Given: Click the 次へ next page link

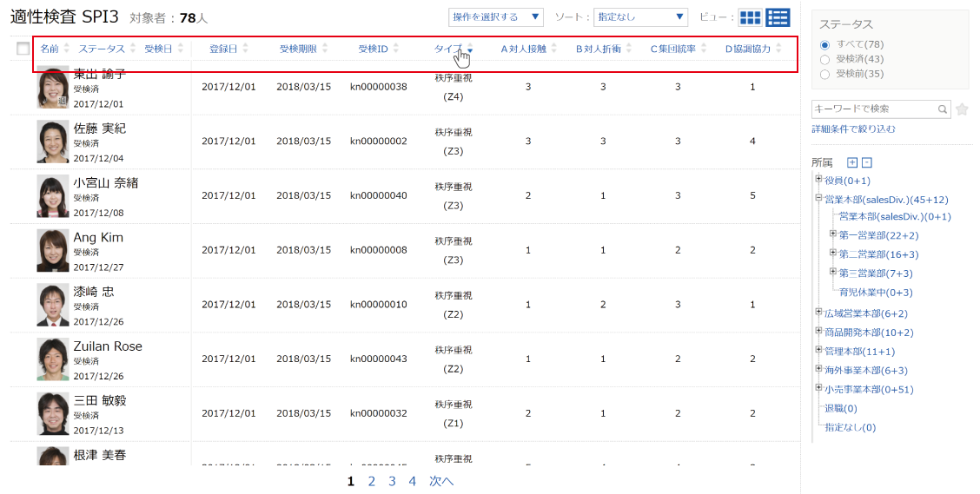Looking at the screenshot, I should pos(441,481).
